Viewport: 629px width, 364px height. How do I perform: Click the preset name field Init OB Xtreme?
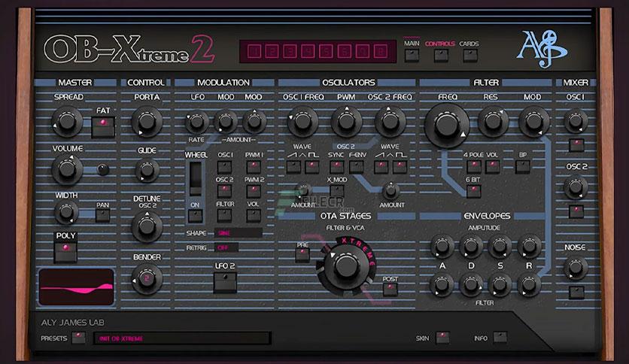coord(182,338)
